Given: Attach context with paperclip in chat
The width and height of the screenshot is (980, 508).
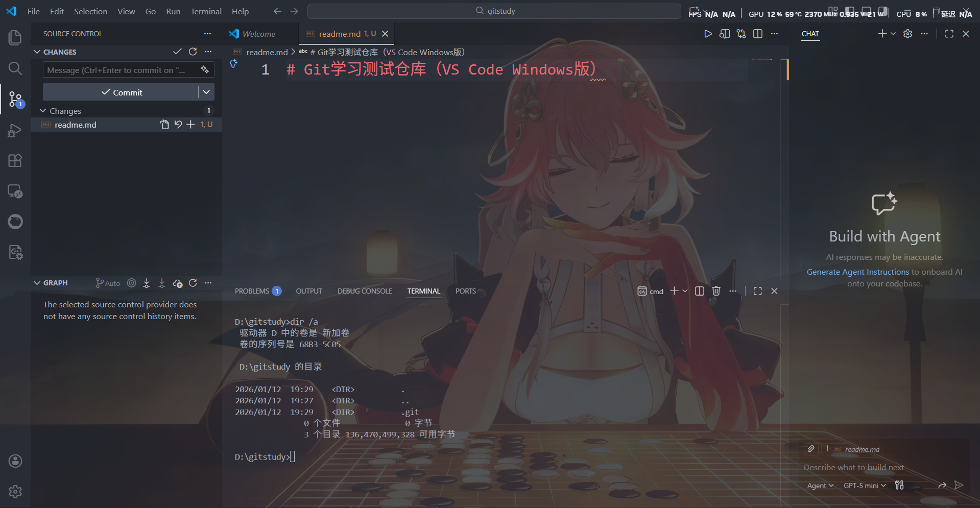Looking at the screenshot, I should click(x=811, y=449).
